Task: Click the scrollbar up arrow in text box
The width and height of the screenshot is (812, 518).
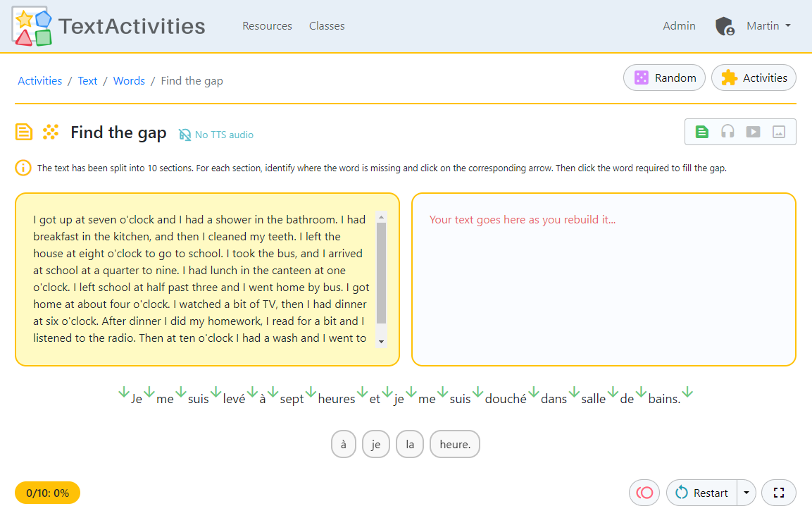Action: coord(381,217)
